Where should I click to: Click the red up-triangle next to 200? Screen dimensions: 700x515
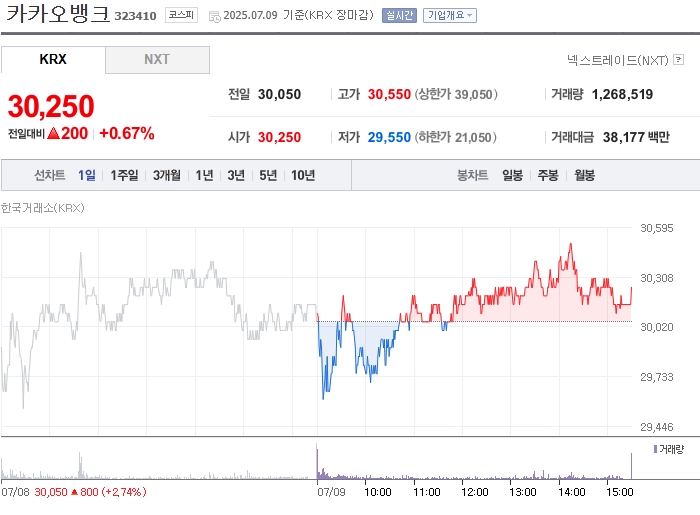pos(53,133)
